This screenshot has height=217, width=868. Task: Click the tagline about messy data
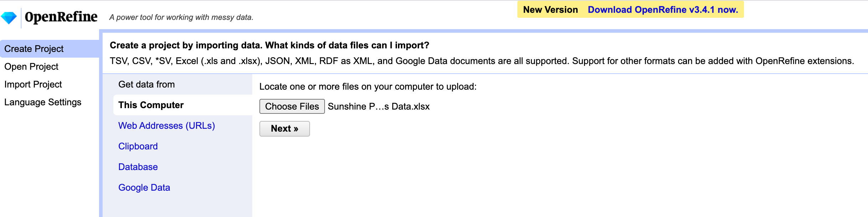(181, 17)
